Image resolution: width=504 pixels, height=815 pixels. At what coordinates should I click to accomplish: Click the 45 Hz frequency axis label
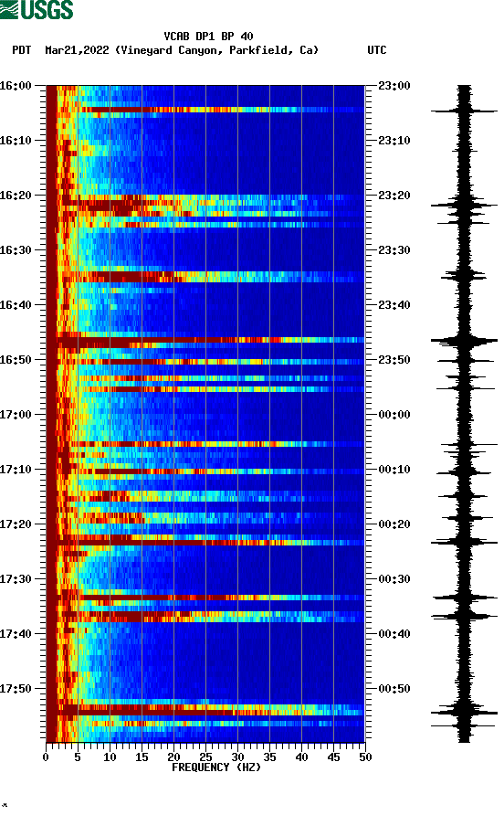pos(333,757)
